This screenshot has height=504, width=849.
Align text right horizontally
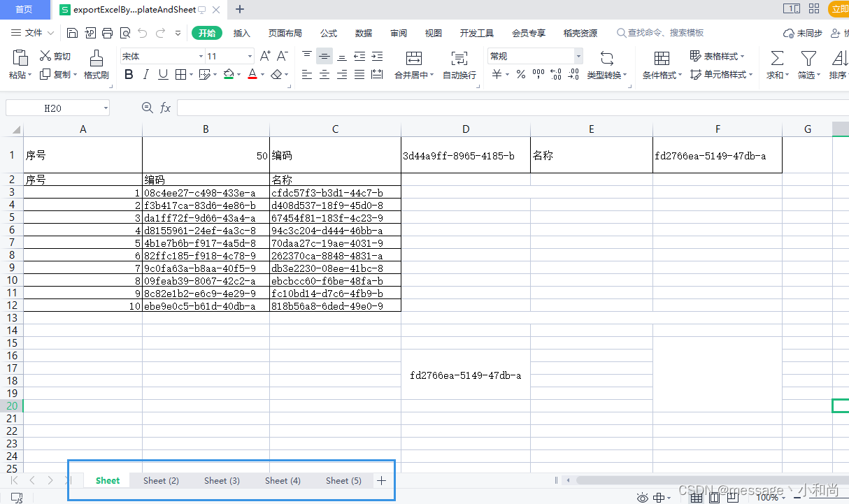click(342, 75)
